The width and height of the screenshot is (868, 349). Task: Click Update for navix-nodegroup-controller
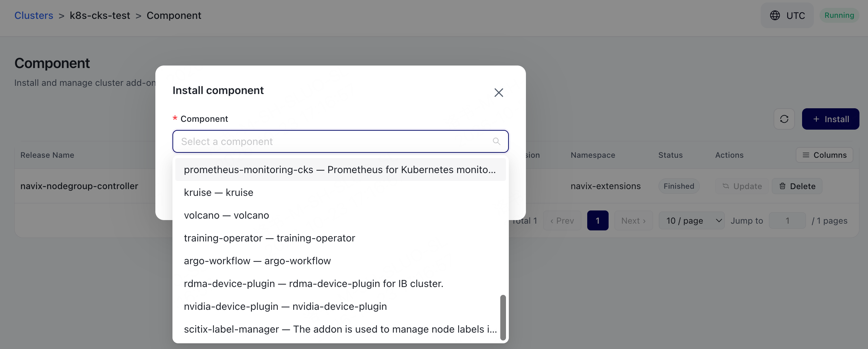click(x=742, y=186)
